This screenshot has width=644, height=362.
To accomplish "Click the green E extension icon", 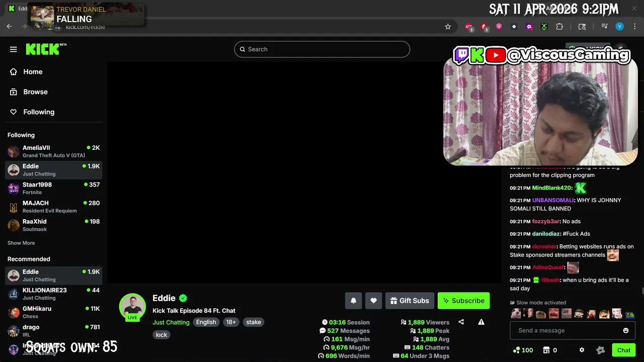I will [544, 27].
